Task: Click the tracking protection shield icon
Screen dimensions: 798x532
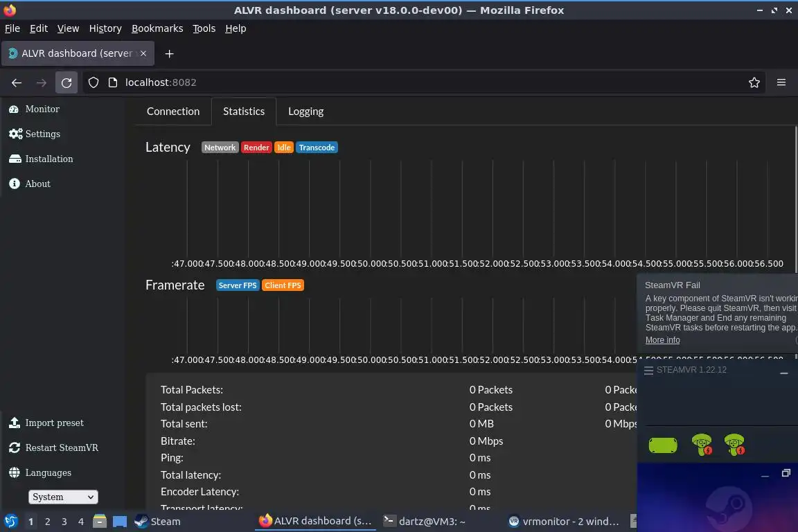Action: point(94,82)
